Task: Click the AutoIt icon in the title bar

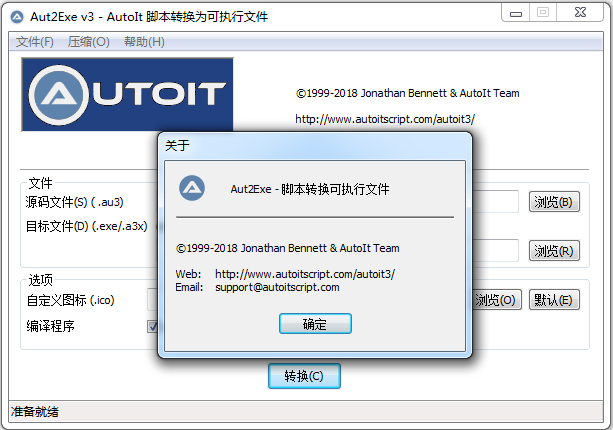Action: coord(17,17)
